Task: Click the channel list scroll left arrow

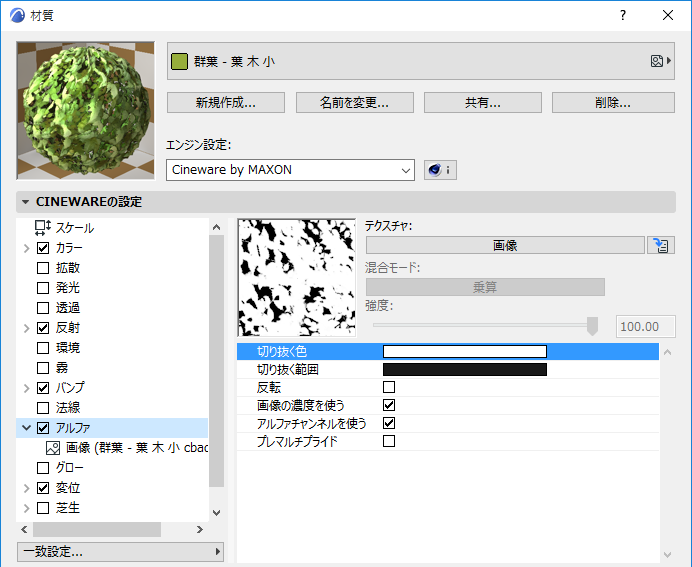Action: click(24, 529)
